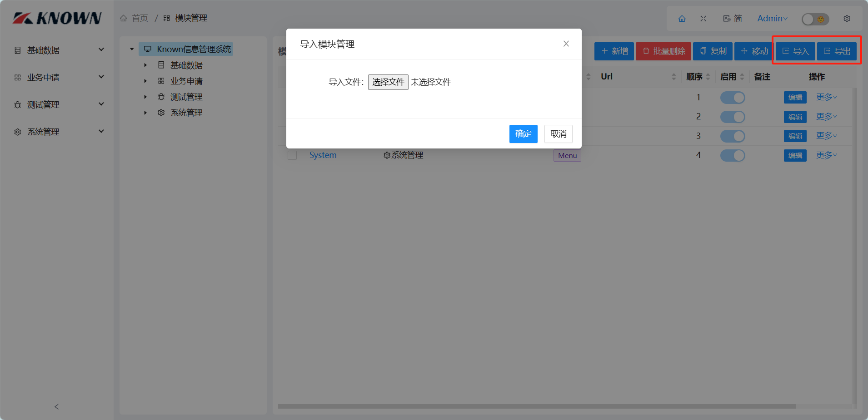Click the 基础数据 sidebar icon
This screenshot has width=868, height=420.
point(18,50)
